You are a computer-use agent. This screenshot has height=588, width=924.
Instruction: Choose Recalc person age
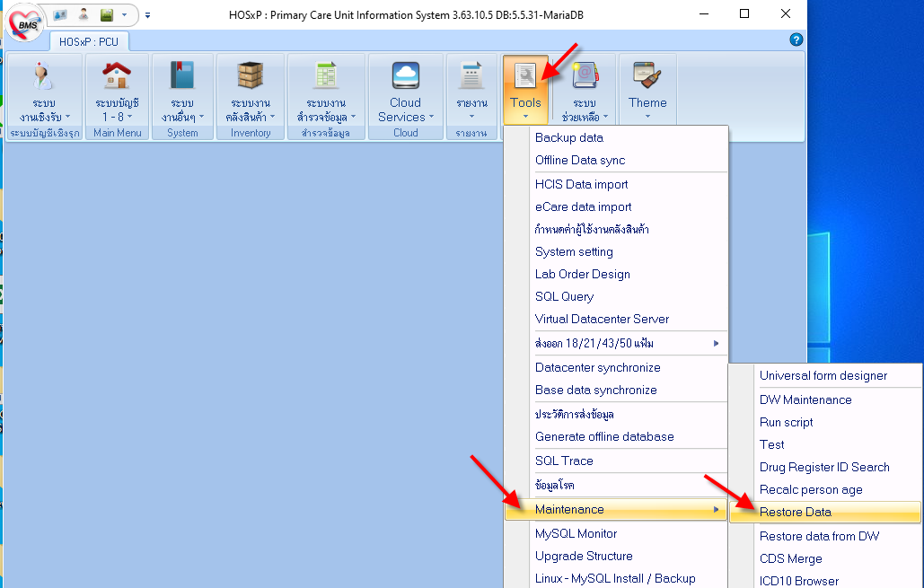(825, 489)
